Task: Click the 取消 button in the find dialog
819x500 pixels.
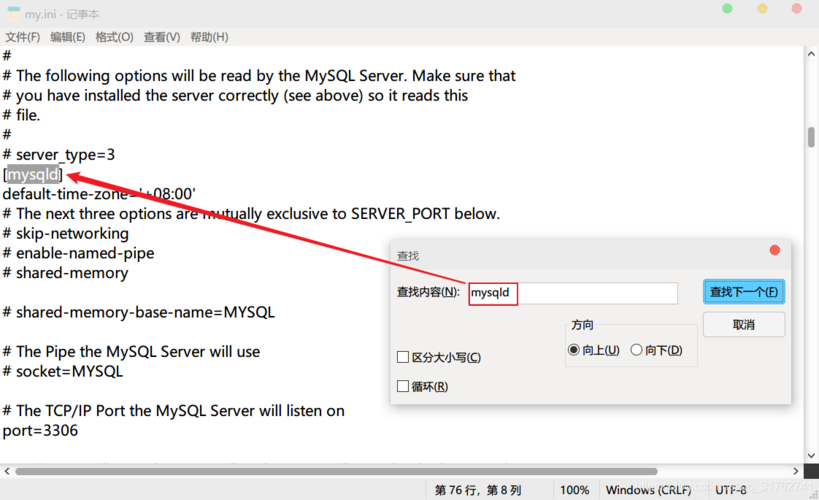Action: point(744,324)
